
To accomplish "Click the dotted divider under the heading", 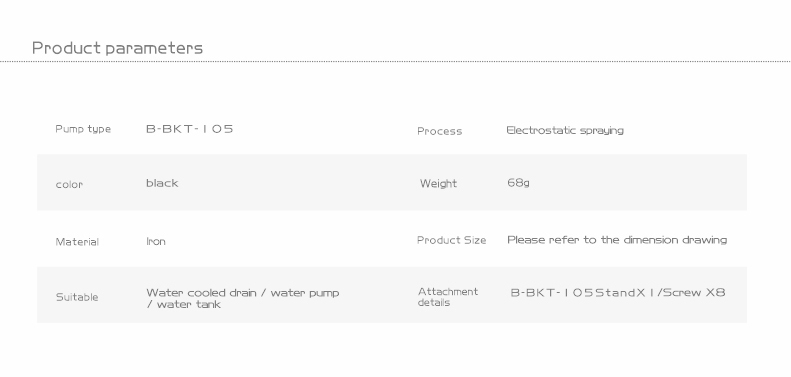I will [x=396, y=62].
